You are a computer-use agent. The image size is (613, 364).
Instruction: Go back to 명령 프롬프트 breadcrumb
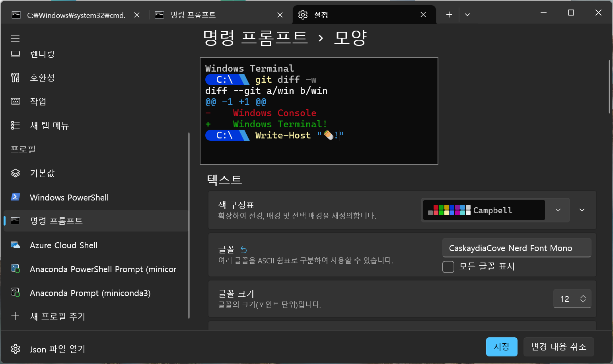(x=255, y=38)
